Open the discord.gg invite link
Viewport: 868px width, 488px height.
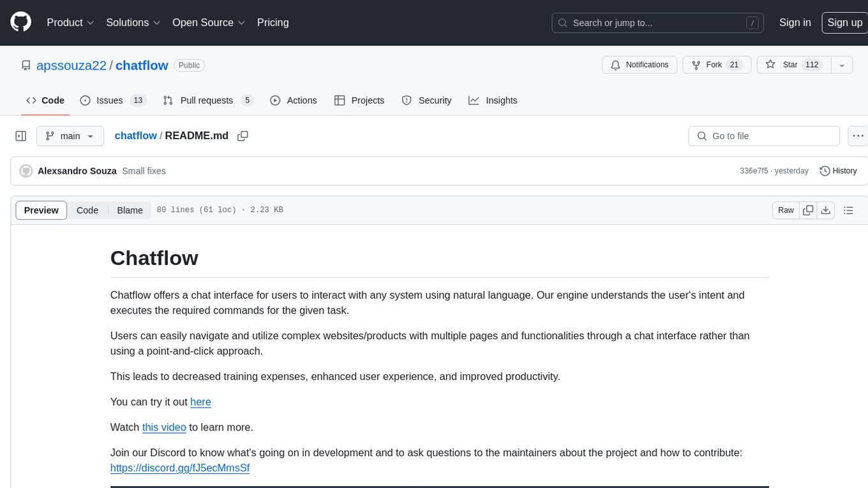(x=180, y=468)
